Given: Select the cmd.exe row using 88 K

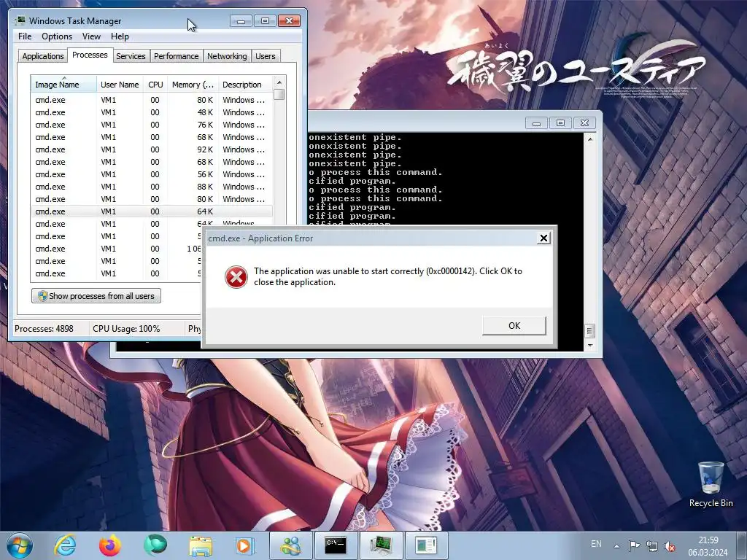Looking at the screenshot, I should tap(152, 187).
